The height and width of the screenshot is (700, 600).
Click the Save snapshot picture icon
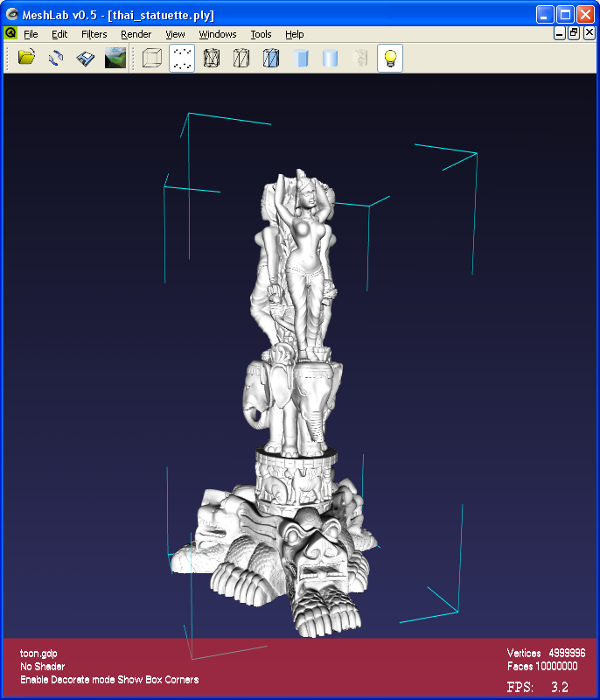coord(115,59)
